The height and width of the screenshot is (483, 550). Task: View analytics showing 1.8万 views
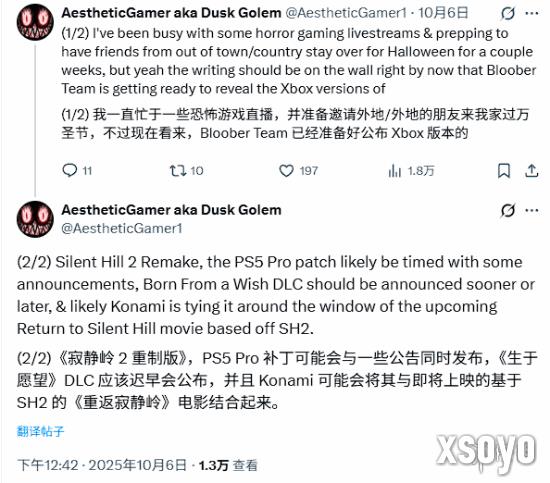tap(411, 171)
